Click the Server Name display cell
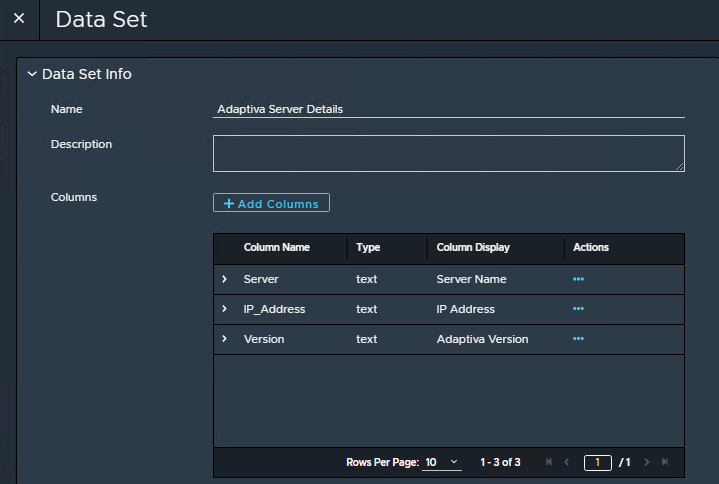The width and height of the screenshot is (719, 484). coord(471,279)
